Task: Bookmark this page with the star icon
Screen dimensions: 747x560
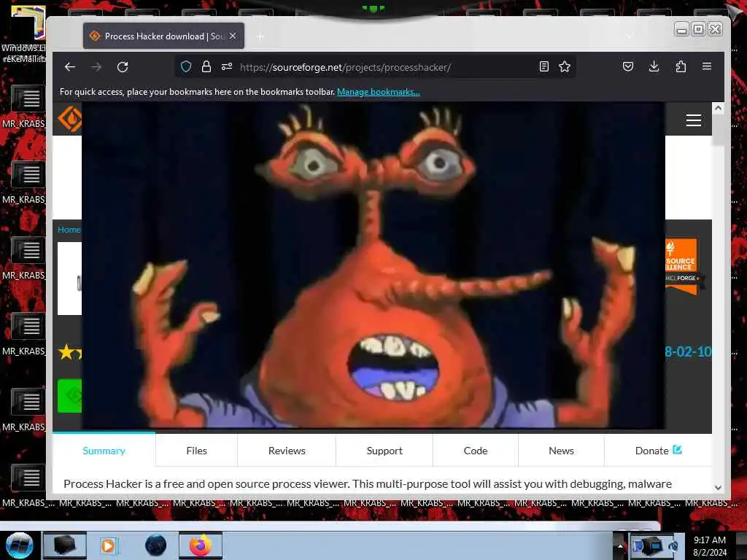Action: 565,66
